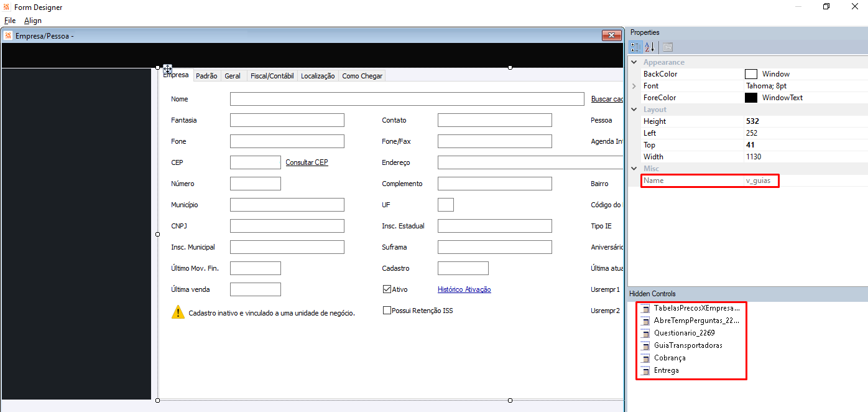Click the Complemento input field
This screenshot has height=412, width=868.
[x=495, y=184]
